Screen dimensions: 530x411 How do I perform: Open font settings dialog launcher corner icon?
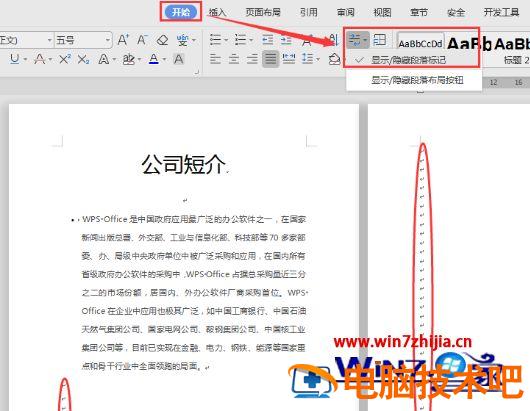[197, 72]
